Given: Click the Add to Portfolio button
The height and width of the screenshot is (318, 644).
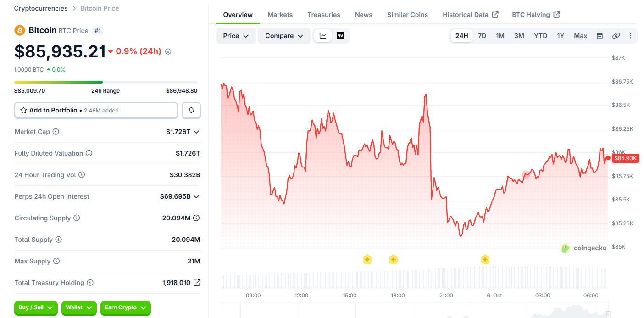Looking at the screenshot, I should tap(96, 110).
